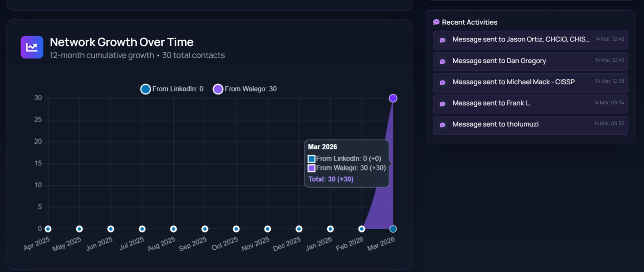
Task: Click the LinkedIn data point for Mar 2026
Action: pos(393,229)
